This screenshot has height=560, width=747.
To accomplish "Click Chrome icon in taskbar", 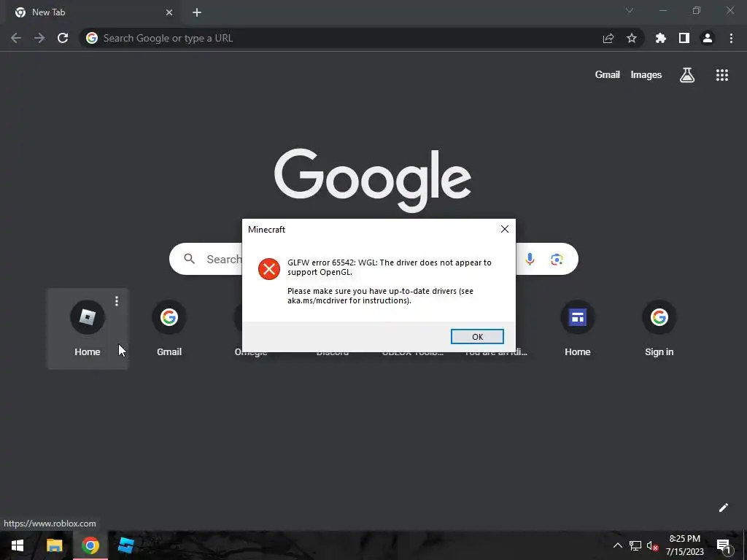I will (x=90, y=545).
